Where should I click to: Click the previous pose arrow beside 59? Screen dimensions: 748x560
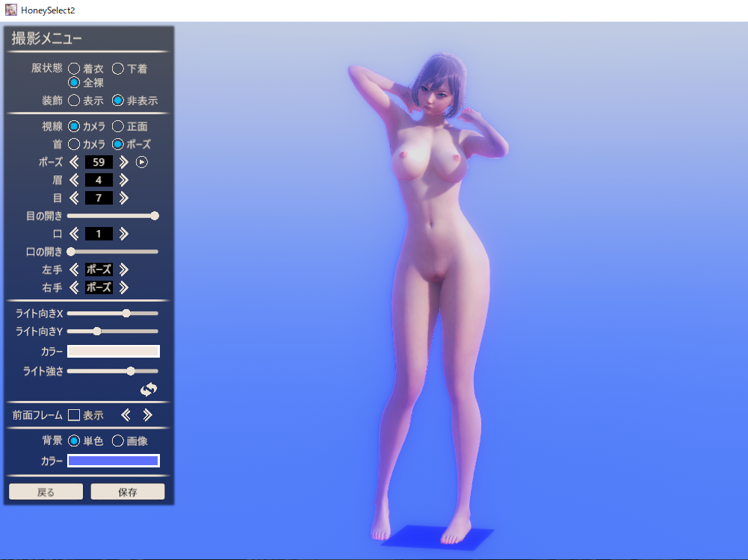(x=74, y=162)
